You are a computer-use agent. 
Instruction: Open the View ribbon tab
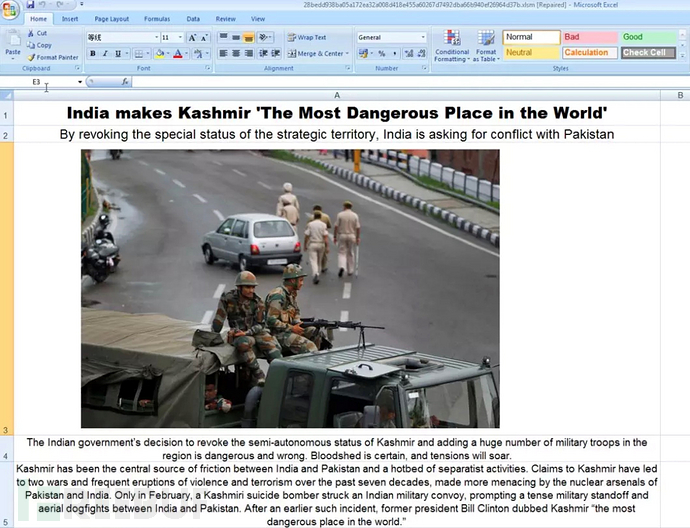(x=258, y=19)
